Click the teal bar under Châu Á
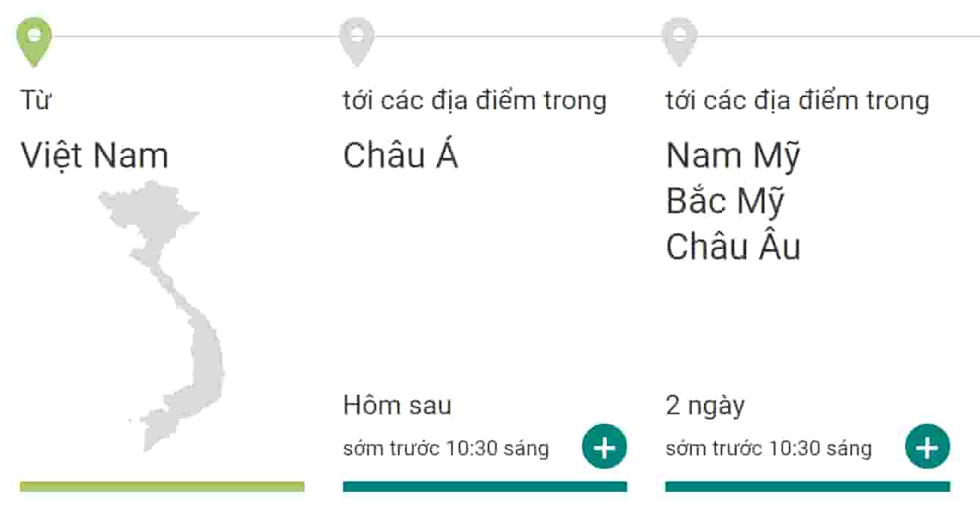This screenshot has height=507, width=980. 485,487
